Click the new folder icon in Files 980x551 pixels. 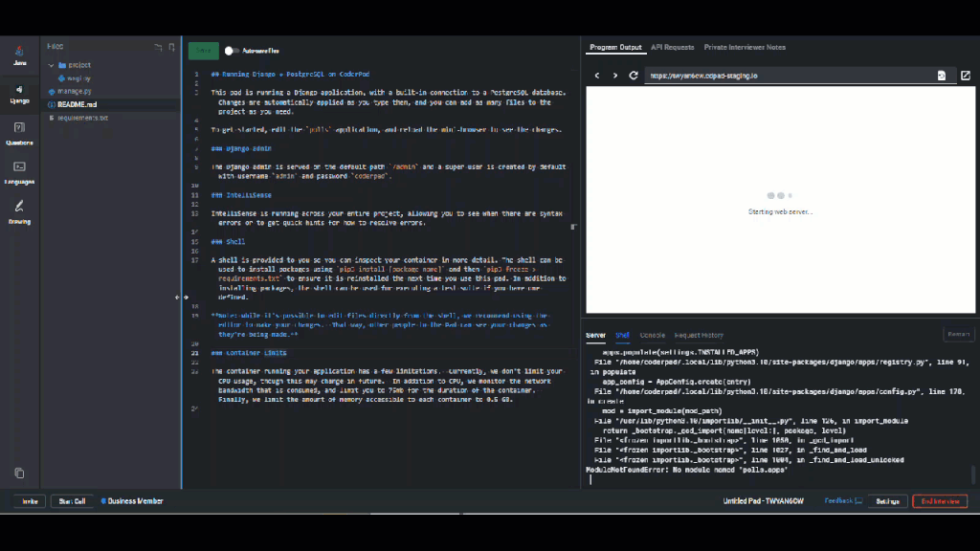point(158,46)
